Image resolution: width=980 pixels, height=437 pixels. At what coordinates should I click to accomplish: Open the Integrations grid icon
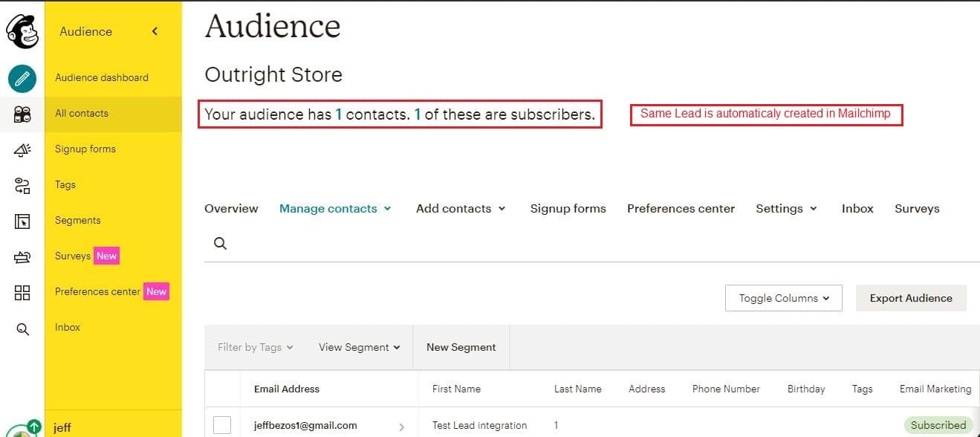tap(22, 293)
